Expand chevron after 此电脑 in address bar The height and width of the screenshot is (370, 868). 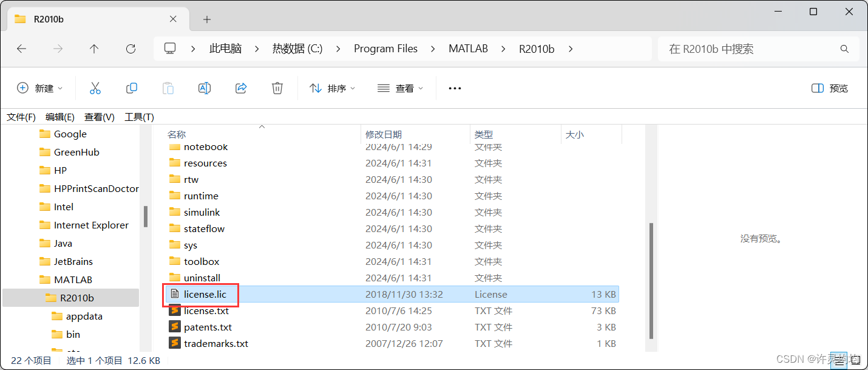257,49
